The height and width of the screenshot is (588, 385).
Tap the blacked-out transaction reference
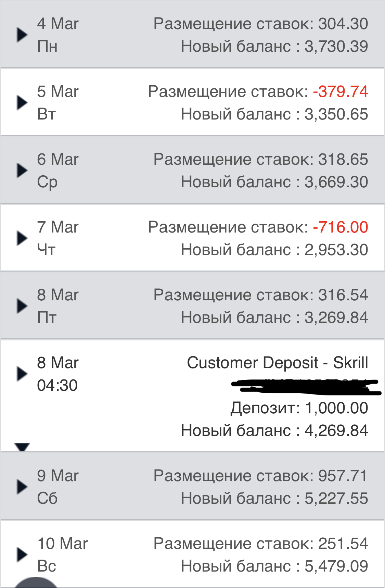pos(306,387)
